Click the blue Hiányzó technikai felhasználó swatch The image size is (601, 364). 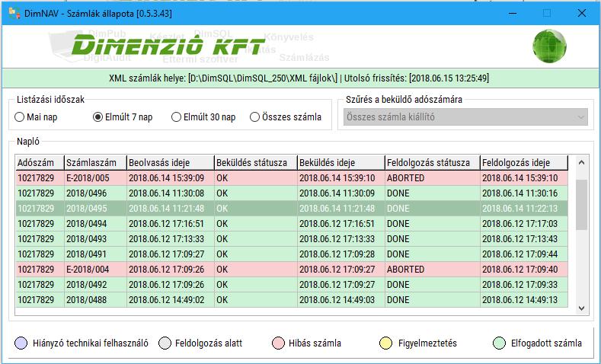click(x=21, y=343)
